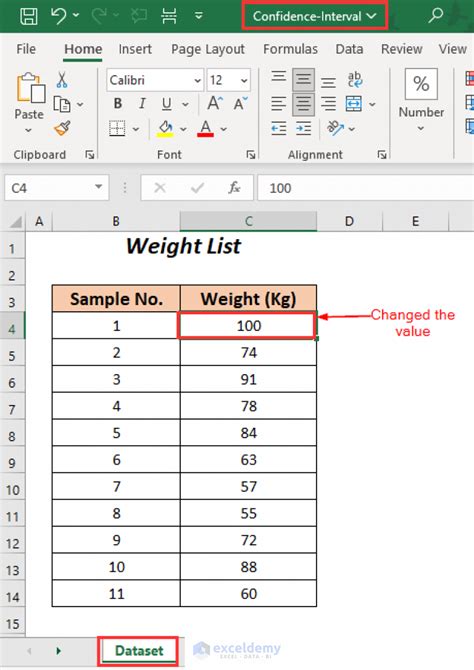Open Customize Quick Access Toolbar dropdown
This screenshot has width=474, height=670.
coord(199,16)
